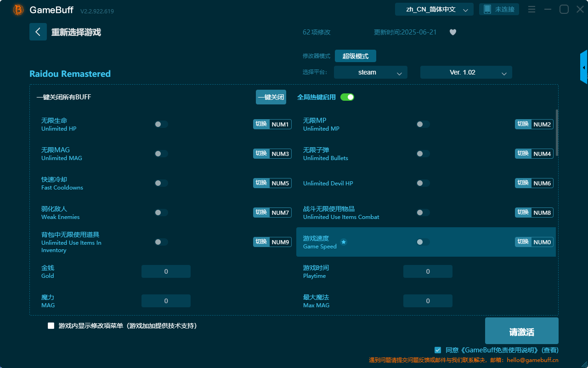Screen dimensions: 588x368
Task: Click the 请激活 activate button
Action: (521, 330)
